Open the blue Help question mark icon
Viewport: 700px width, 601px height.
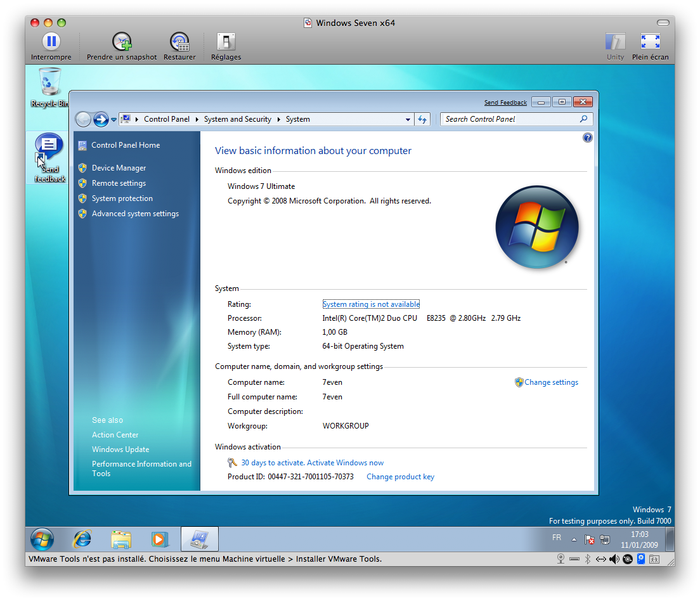coord(588,138)
